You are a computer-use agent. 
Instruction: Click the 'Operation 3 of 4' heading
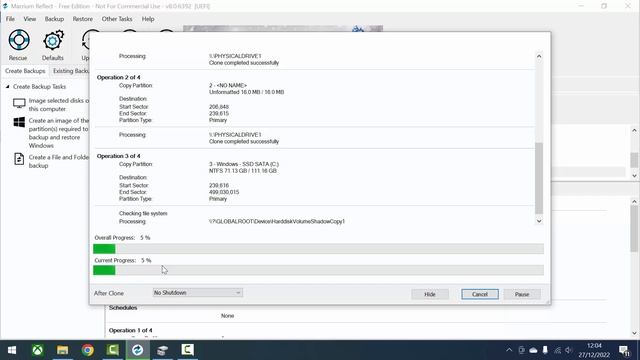pos(118,156)
